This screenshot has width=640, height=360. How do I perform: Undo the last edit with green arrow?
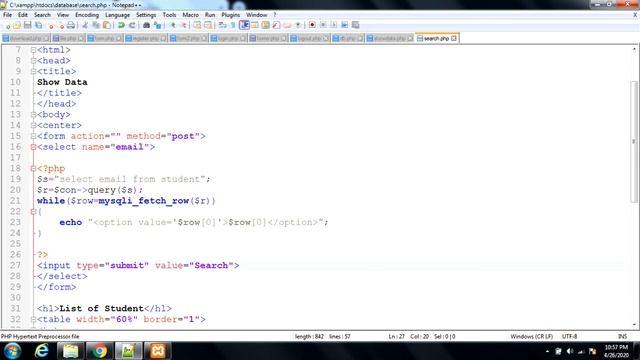click(x=121, y=25)
